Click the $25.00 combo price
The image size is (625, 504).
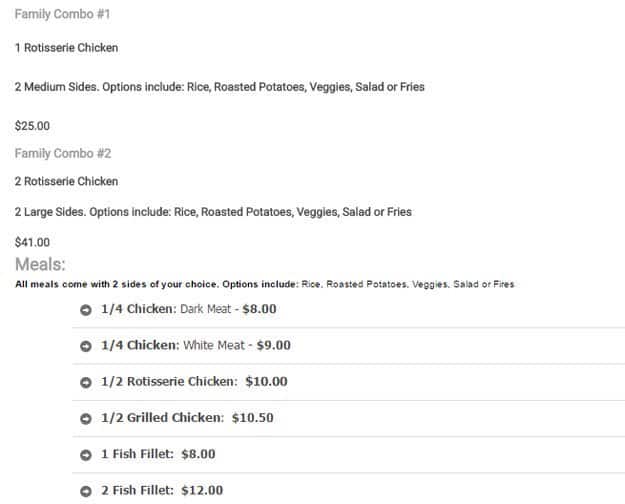(x=32, y=126)
